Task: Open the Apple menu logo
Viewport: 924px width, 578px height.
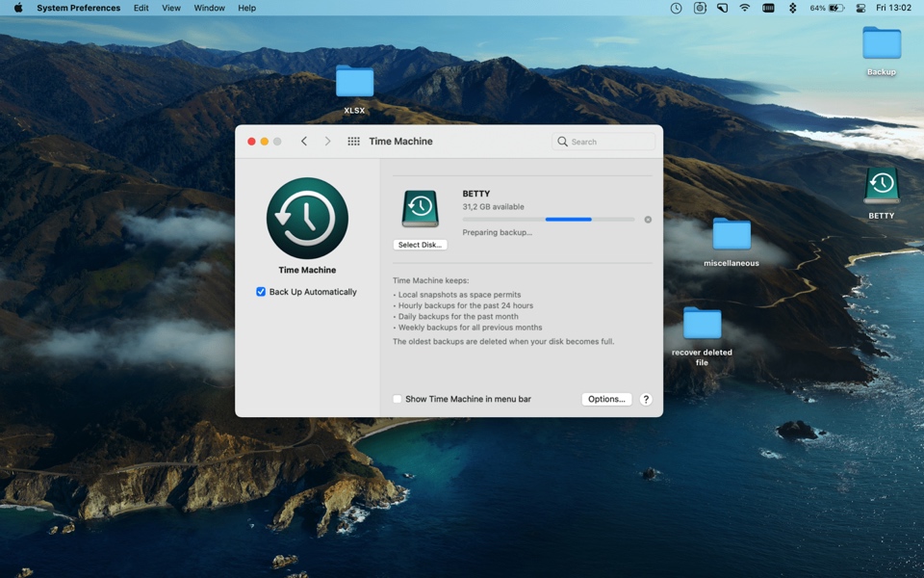Action: [18, 8]
